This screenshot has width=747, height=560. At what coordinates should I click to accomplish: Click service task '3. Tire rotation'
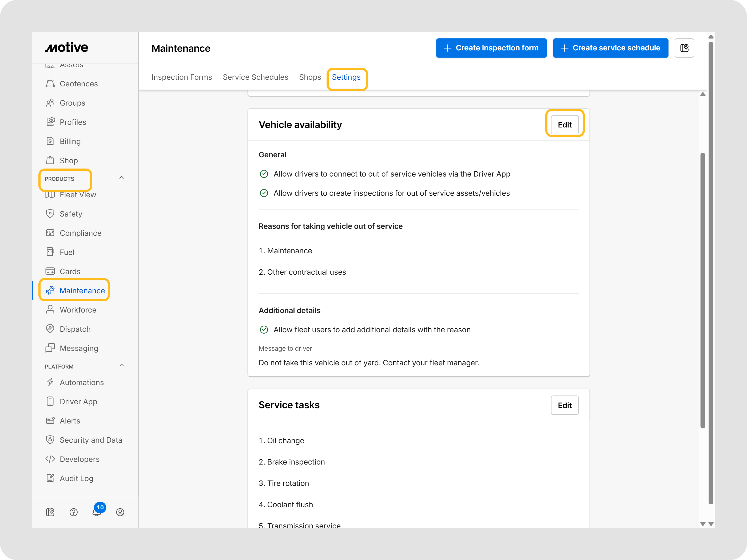[x=284, y=483]
